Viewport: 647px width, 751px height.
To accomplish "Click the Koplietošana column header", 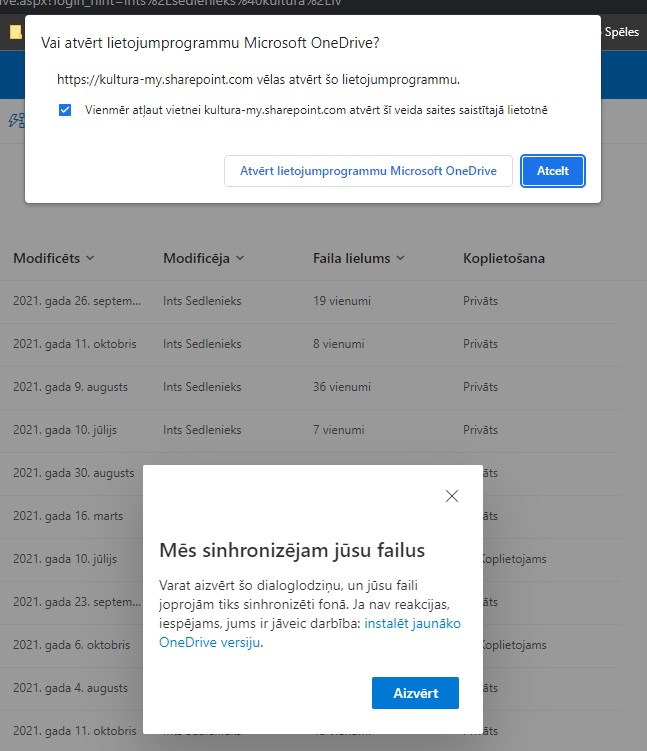I will point(504,258).
